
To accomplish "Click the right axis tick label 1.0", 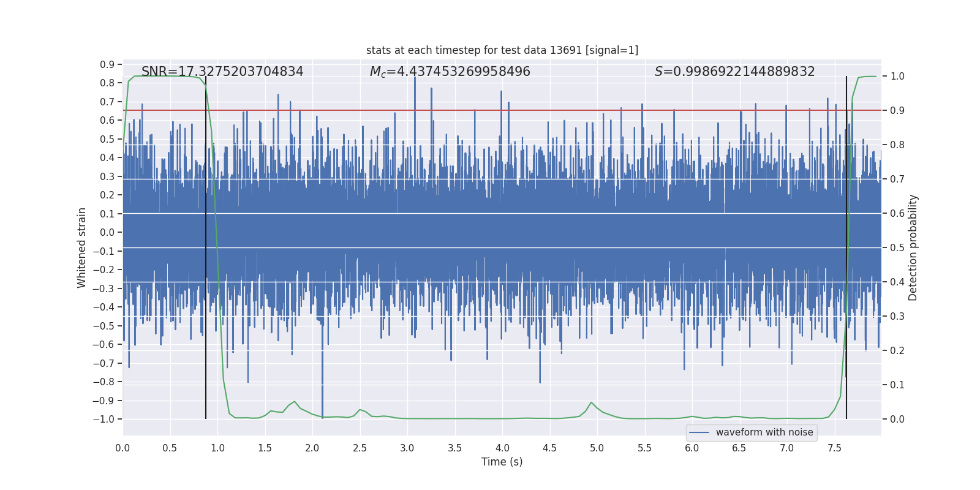I will tap(897, 77).
